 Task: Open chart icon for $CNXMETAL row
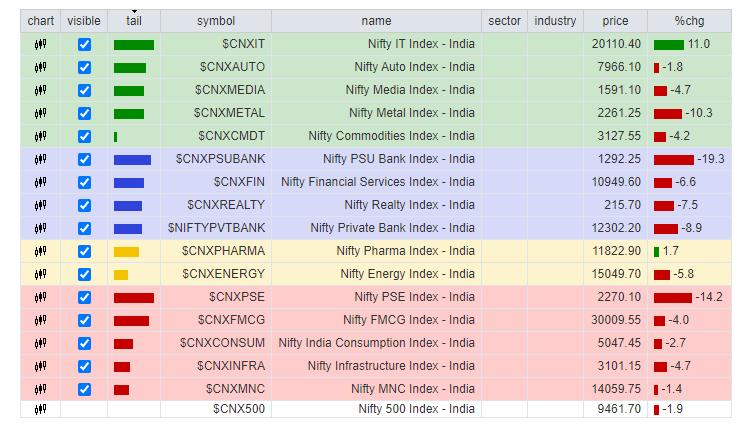(x=40, y=114)
